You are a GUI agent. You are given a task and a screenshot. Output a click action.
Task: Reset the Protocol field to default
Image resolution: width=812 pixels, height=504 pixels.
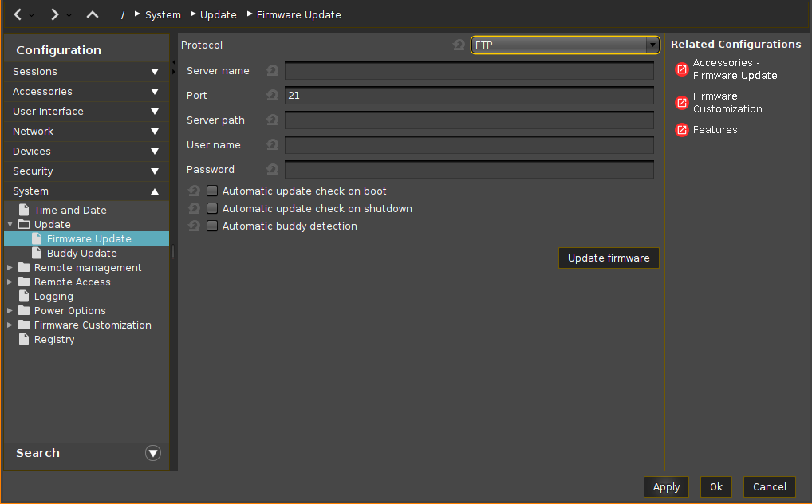459,45
